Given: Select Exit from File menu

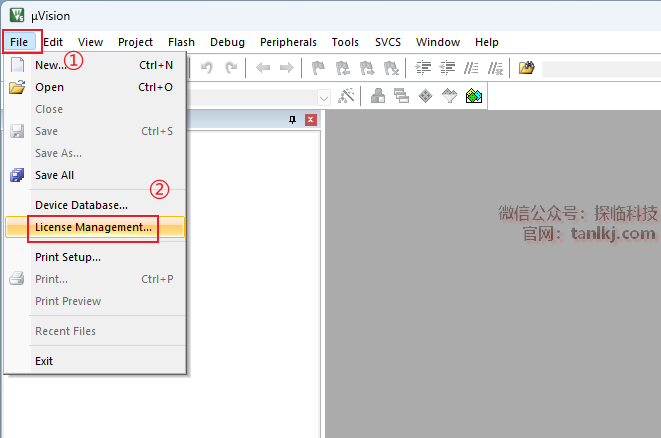Looking at the screenshot, I should (x=44, y=361).
